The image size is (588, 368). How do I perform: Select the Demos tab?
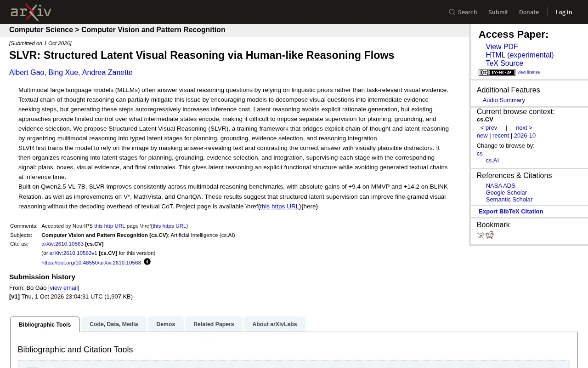pos(166,324)
